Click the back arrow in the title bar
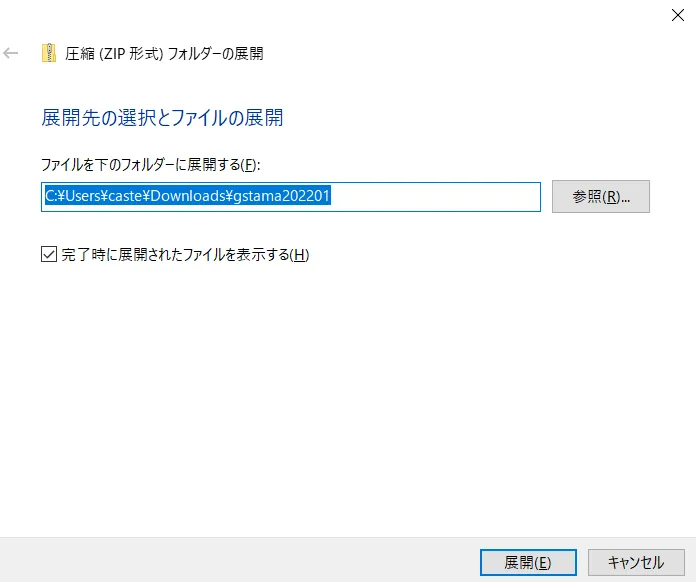 tap(12, 53)
